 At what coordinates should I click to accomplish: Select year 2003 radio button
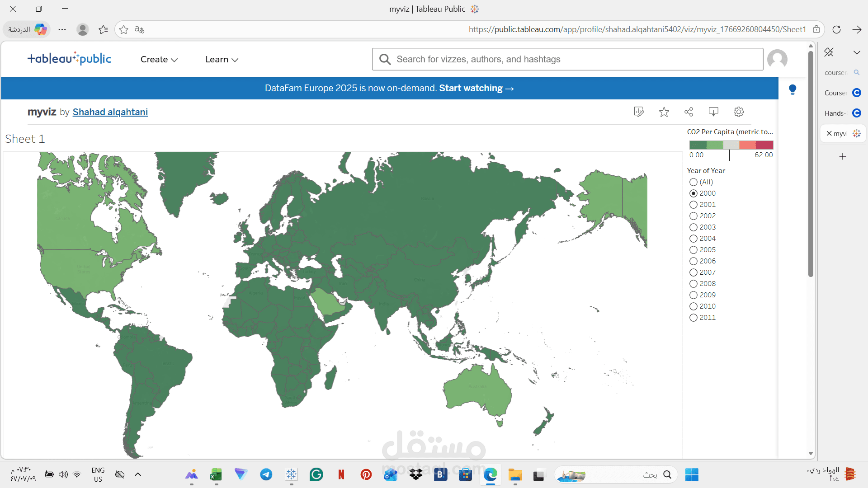693,227
